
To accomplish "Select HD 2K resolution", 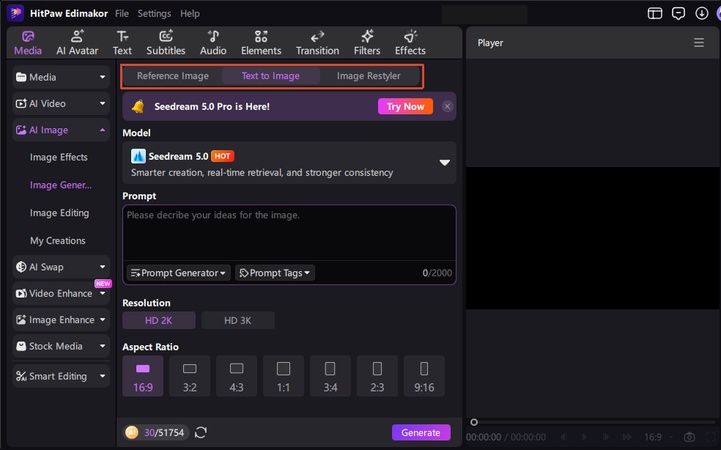I will tap(159, 320).
